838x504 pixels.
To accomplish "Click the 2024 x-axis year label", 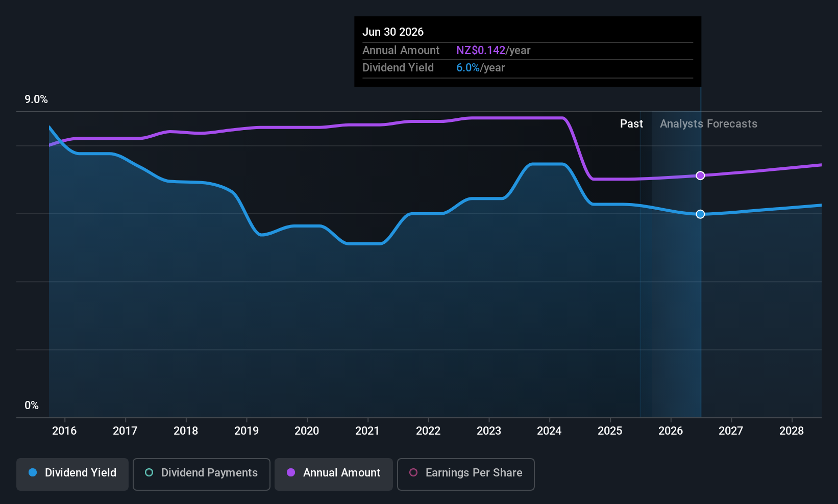I will [x=549, y=431].
